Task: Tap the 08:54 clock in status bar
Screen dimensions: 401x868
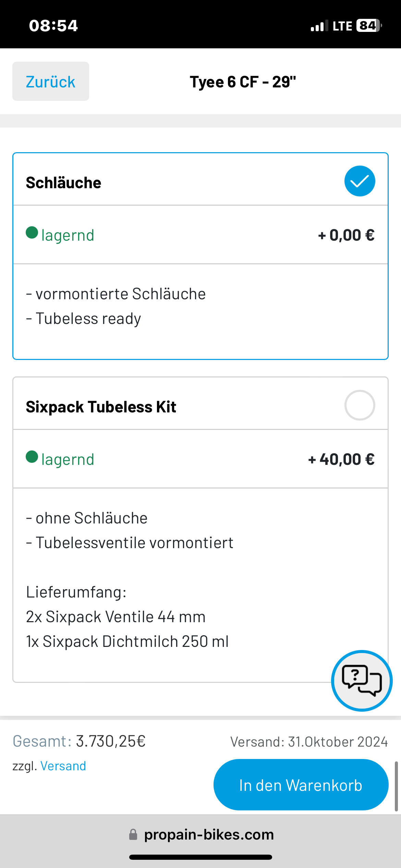Action: click(53, 26)
